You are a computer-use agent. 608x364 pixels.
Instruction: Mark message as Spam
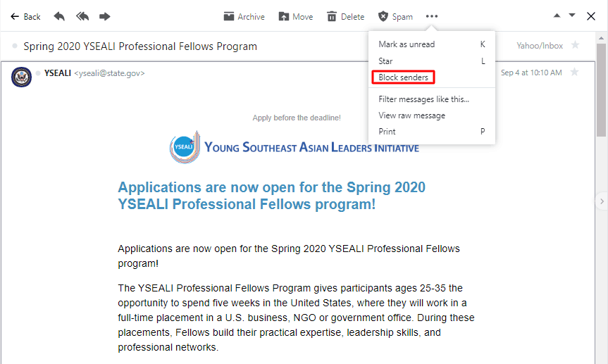pos(395,17)
